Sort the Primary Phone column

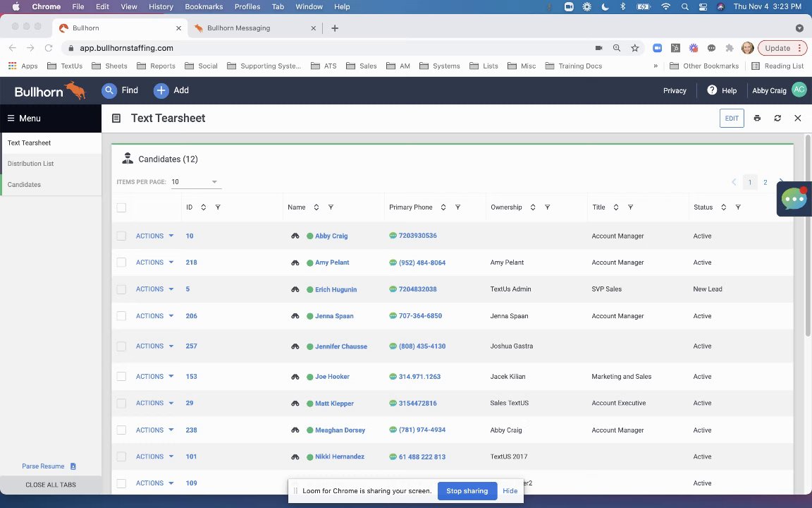click(443, 207)
